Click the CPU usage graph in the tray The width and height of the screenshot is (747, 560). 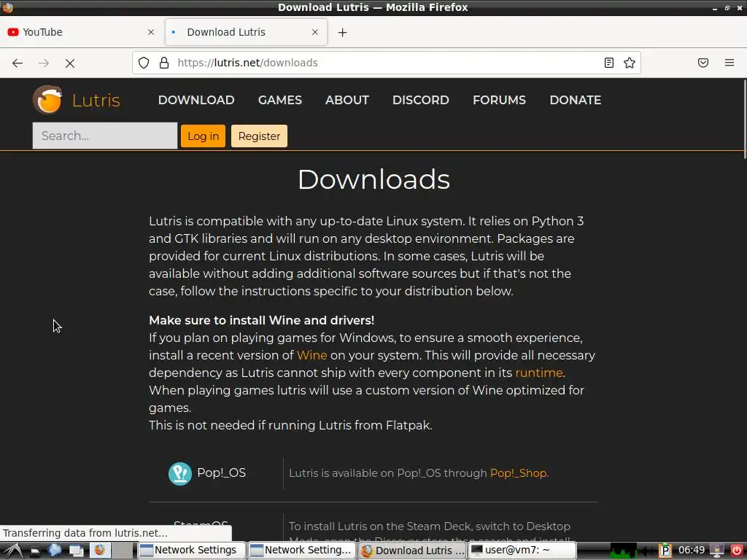click(623, 551)
